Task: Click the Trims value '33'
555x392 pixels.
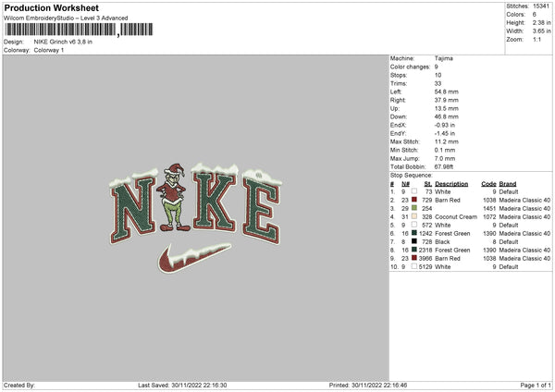Action: click(x=438, y=83)
